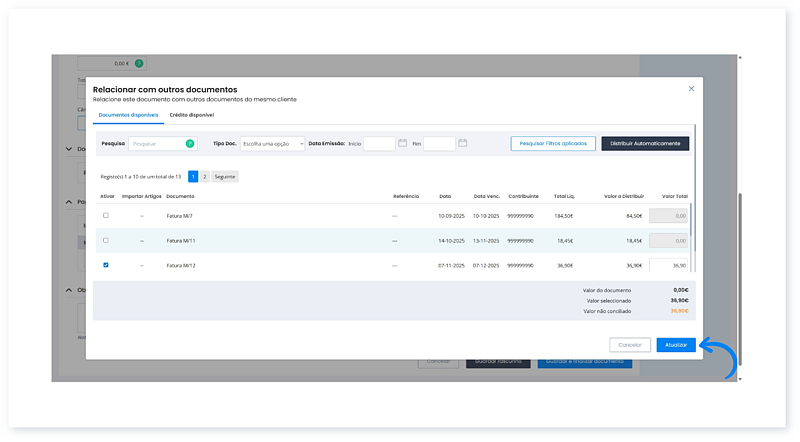Click the Fim date input field
Viewport: 800px width, 442px height.
tap(439, 144)
